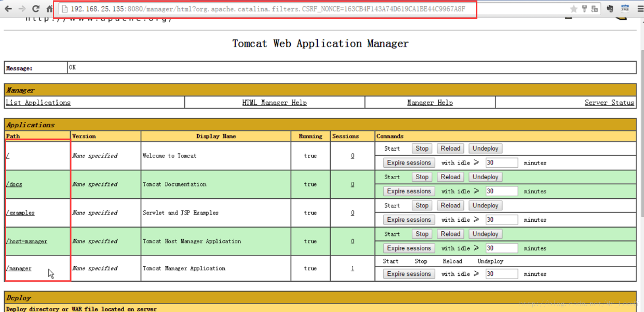This screenshot has width=644, height=312.
Task: Click the translate page icon in address bar
Action: tap(595, 9)
